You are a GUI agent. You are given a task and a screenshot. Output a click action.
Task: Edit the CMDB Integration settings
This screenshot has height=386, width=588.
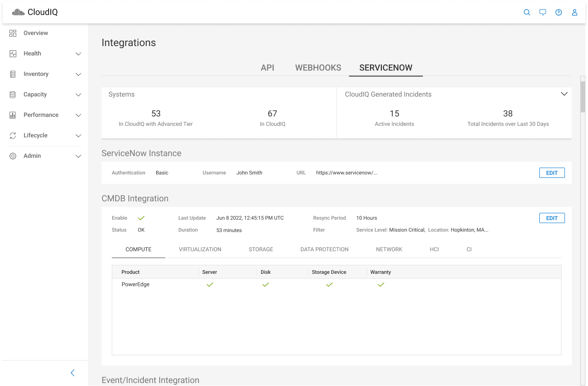pyautogui.click(x=552, y=218)
